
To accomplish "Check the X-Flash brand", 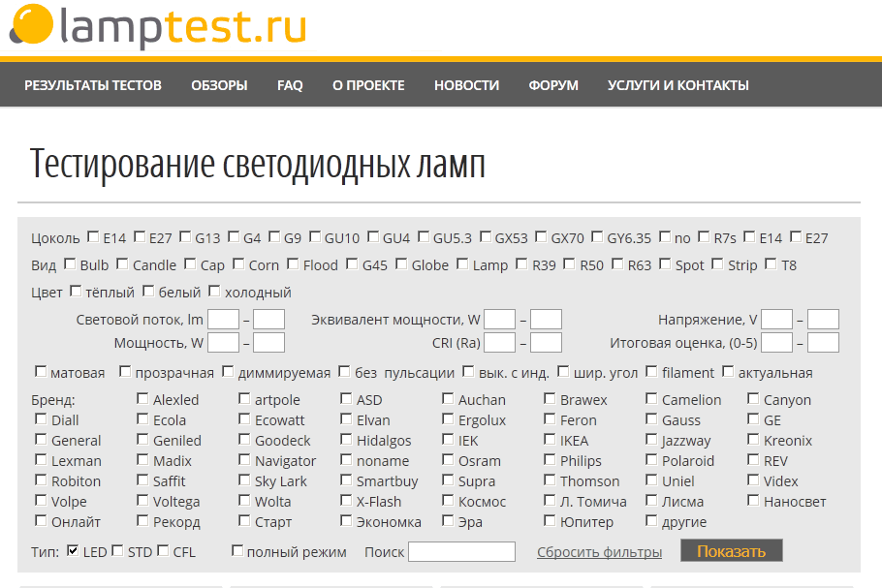I will (x=346, y=500).
